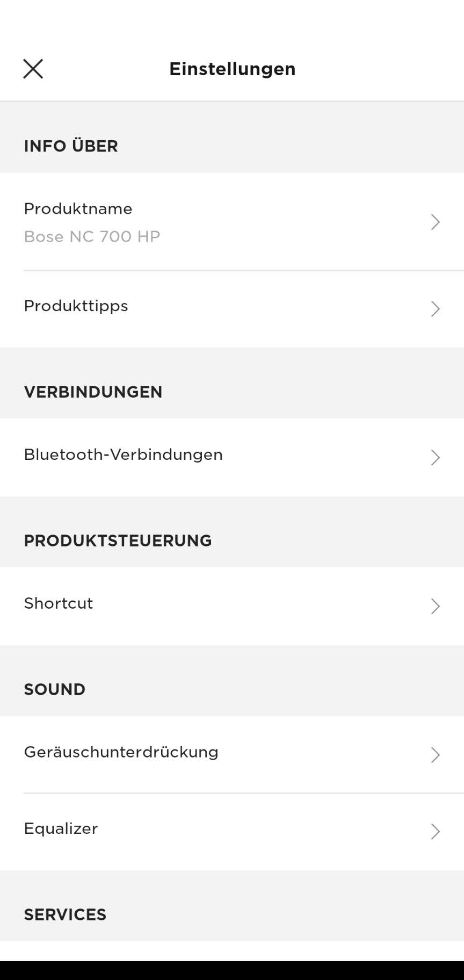Open Geräuschunterdrückung settings
464x980 pixels.
(x=121, y=752)
